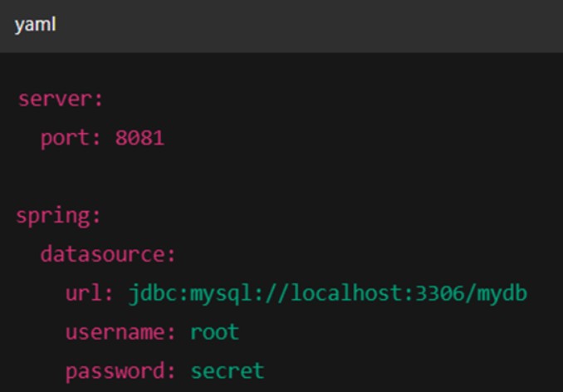Click the 8081 port value

coord(140,138)
